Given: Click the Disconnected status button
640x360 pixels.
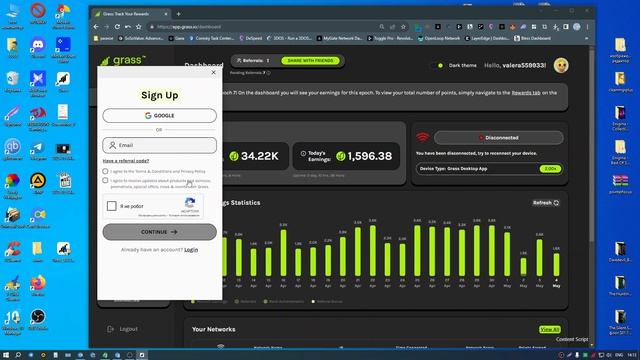Looking at the screenshot, I should pyautogui.click(x=498, y=138).
